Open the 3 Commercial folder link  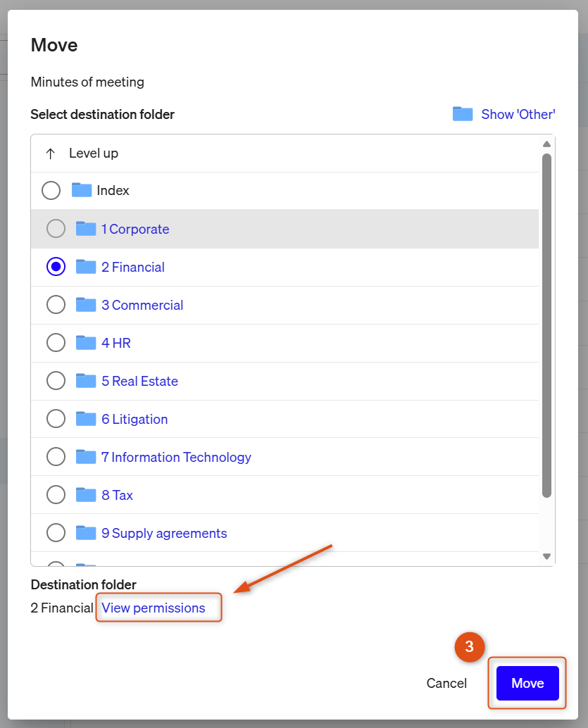click(142, 305)
